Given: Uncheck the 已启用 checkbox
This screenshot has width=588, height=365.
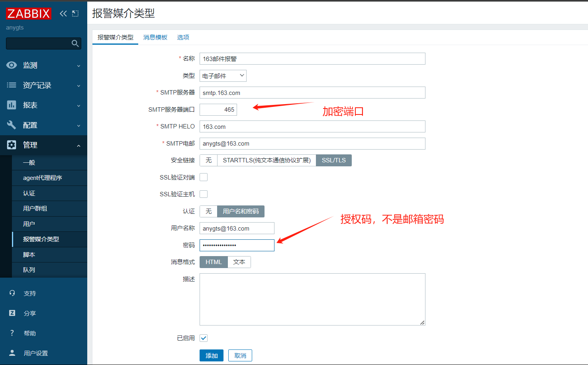Looking at the screenshot, I should pos(204,338).
